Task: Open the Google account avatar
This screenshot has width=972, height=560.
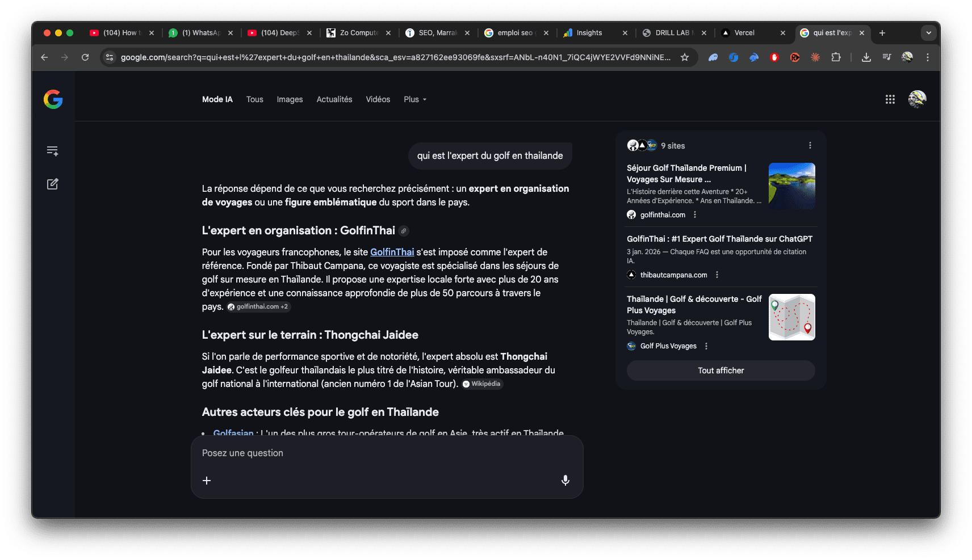Action: tap(917, 99)
